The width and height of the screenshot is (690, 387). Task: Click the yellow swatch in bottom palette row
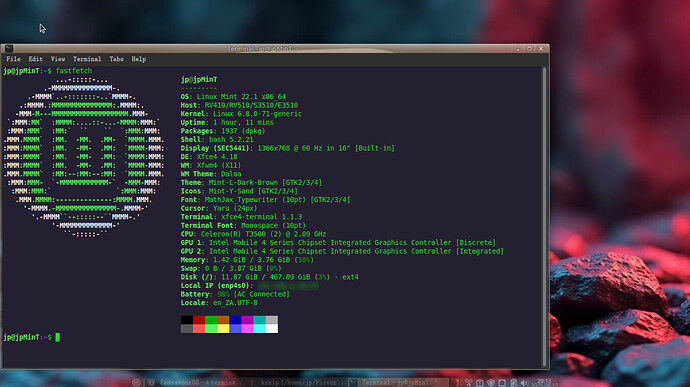click(x=223, y=328)
